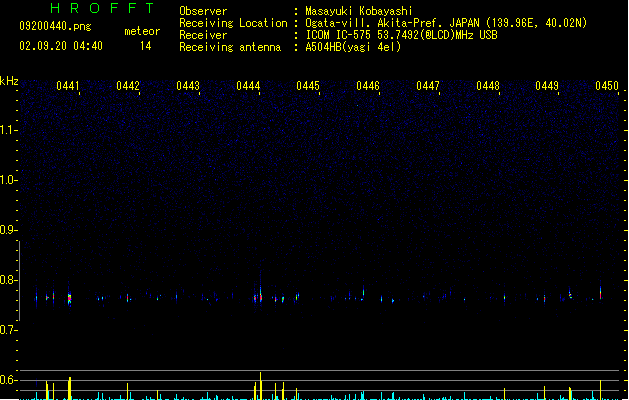Image resolution: width=629 pixels, height=400 pixels.
Task: Click the 0447 time marker
Action: tap(428, 86)
